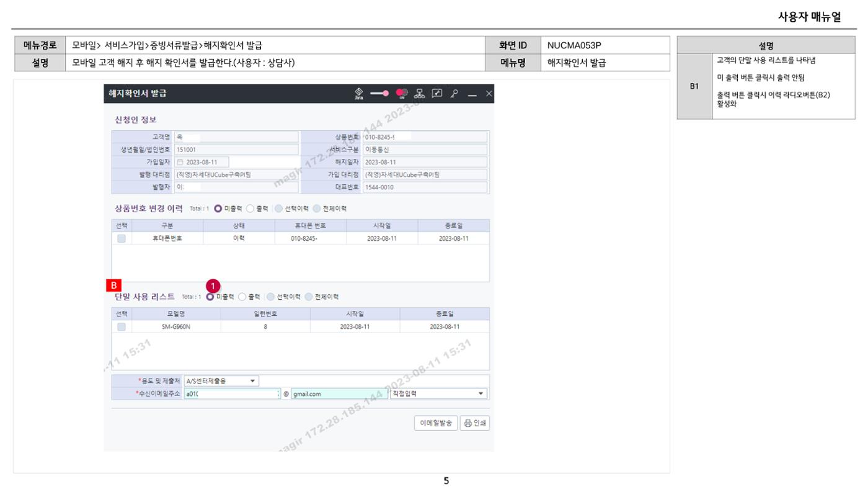Click the 인쇄 print button
The image size is (868, 489).
tap(475, 423)
